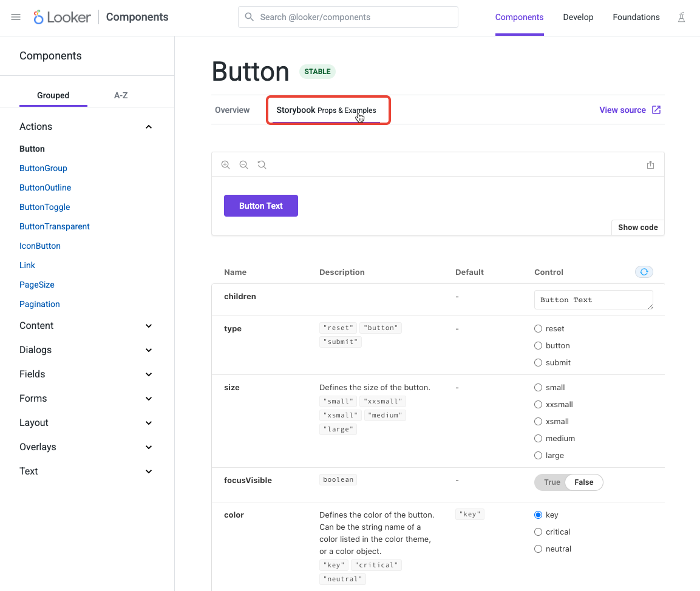Viewport: 700px width, 591px height.
Task: Reset zoom in the preview toolbar
Action: [x=262, y=164]
